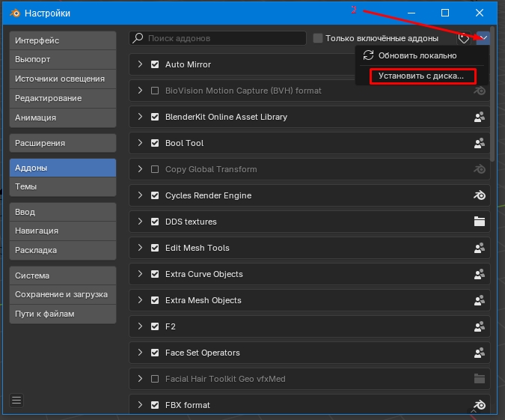The width and height of the screenshot is (505, 420).
Task: Open the Система tab
Action: 63,276
